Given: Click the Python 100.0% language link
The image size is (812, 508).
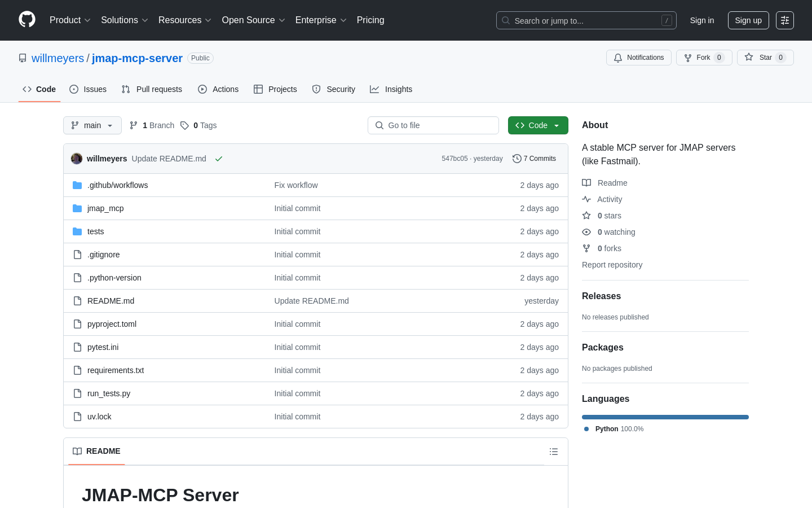Looking at the screenshot, I should (614, 429).
